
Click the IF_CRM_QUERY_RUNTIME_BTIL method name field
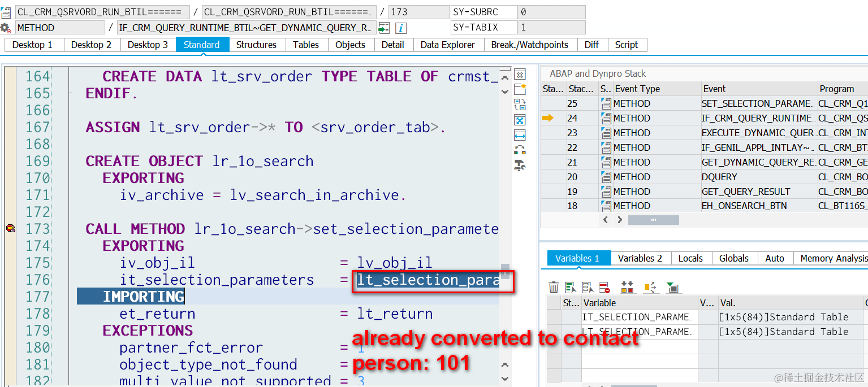(246, 28)
